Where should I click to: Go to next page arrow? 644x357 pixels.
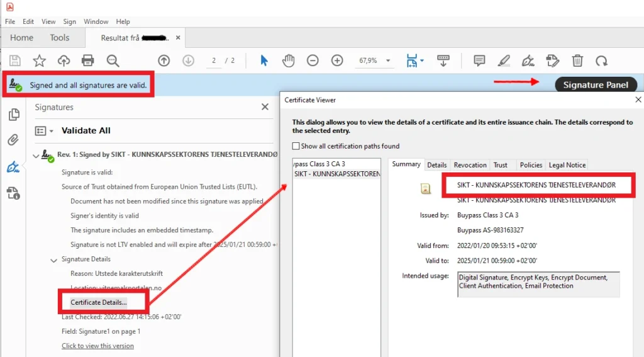coord(188,61)
